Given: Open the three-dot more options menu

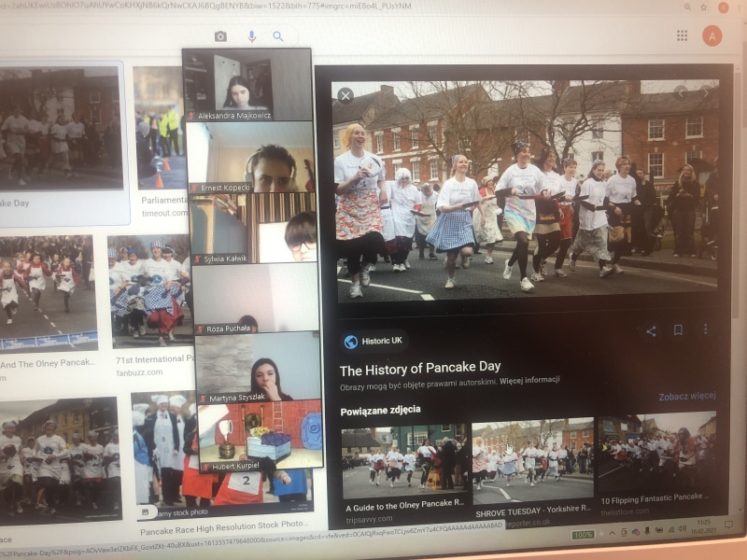Looking at the screenshot, I should pyautogui.click(x=705, y=329).
